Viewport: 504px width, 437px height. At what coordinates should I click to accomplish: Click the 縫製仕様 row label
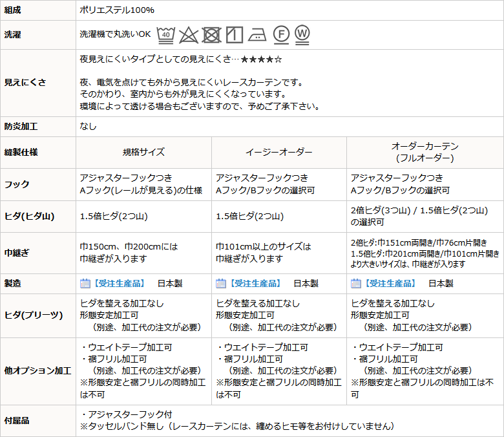pyautogui.click(x=21, y=152)
